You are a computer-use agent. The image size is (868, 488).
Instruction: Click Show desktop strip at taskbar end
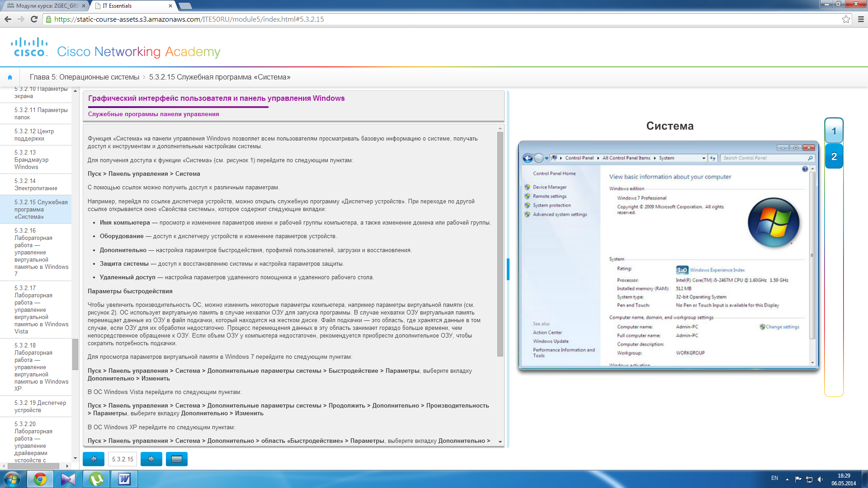point(864,479)
